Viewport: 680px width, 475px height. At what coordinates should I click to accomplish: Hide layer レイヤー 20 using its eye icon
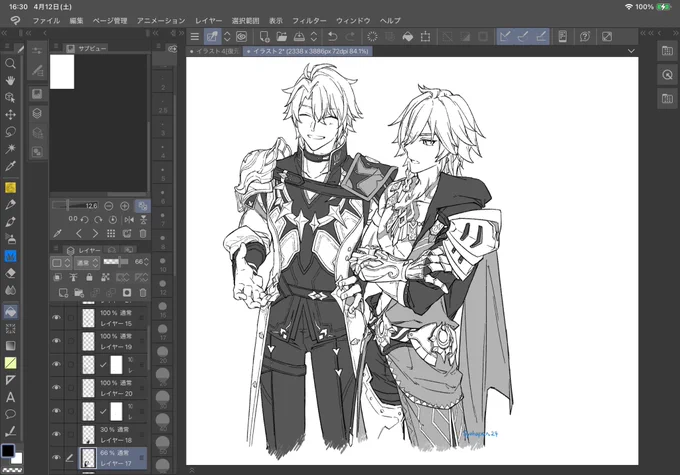[x=56, y=388]
